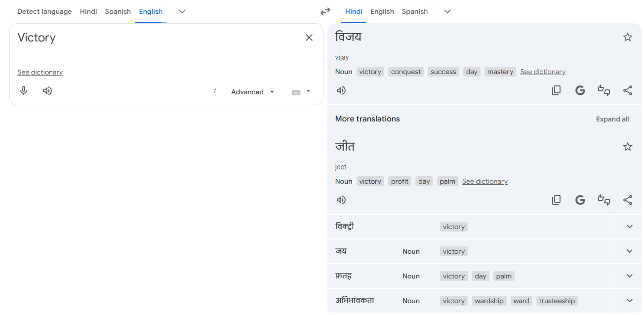This screenshot has height=315, width=644.
Task: Click victory chip in जय row
Action: tap(454, 251)
